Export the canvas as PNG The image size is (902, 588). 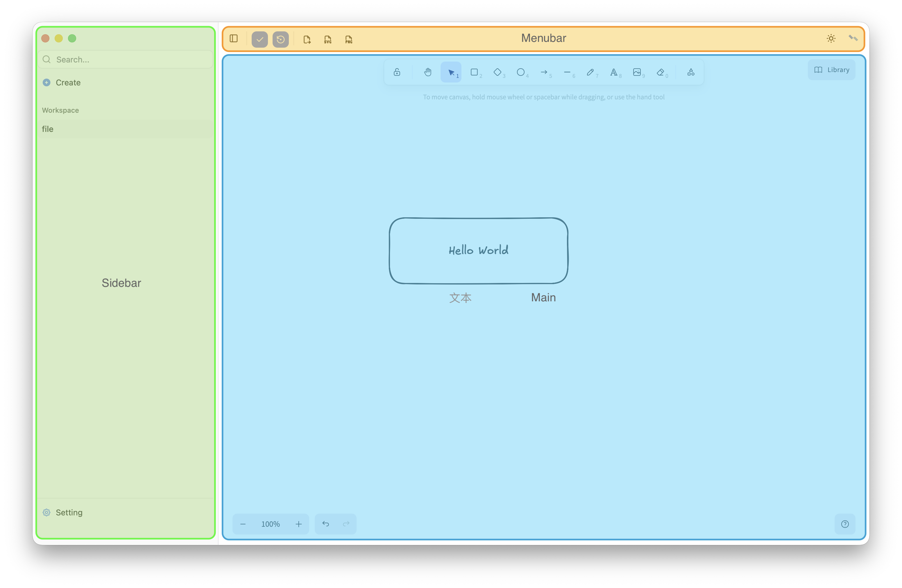coord(348,39)
